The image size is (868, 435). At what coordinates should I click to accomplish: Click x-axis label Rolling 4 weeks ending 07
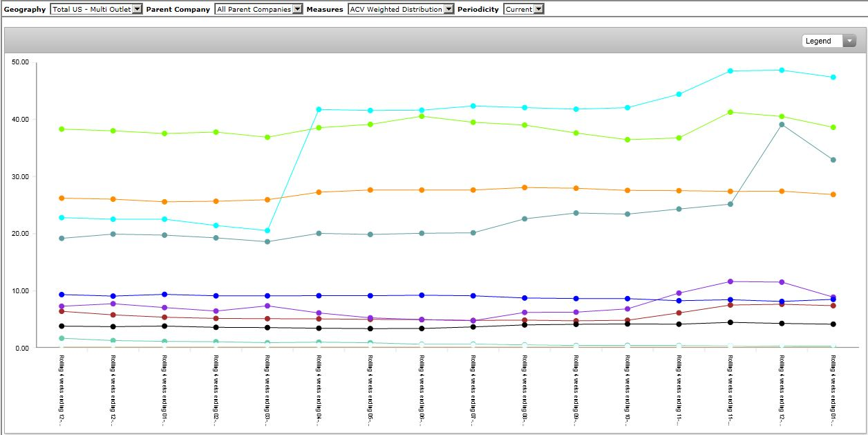pos(473,389)
